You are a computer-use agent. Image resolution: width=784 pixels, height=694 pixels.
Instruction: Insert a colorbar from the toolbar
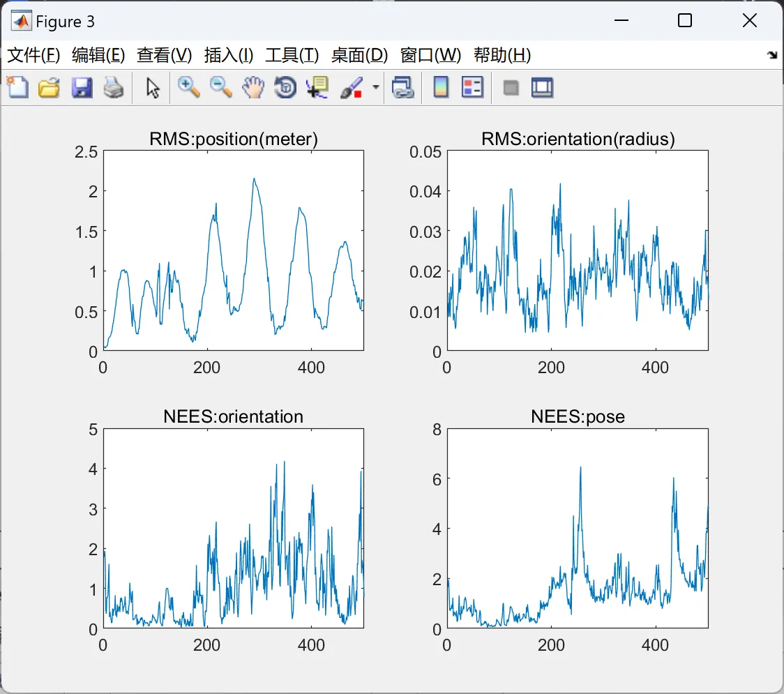(x=441, y=87)
